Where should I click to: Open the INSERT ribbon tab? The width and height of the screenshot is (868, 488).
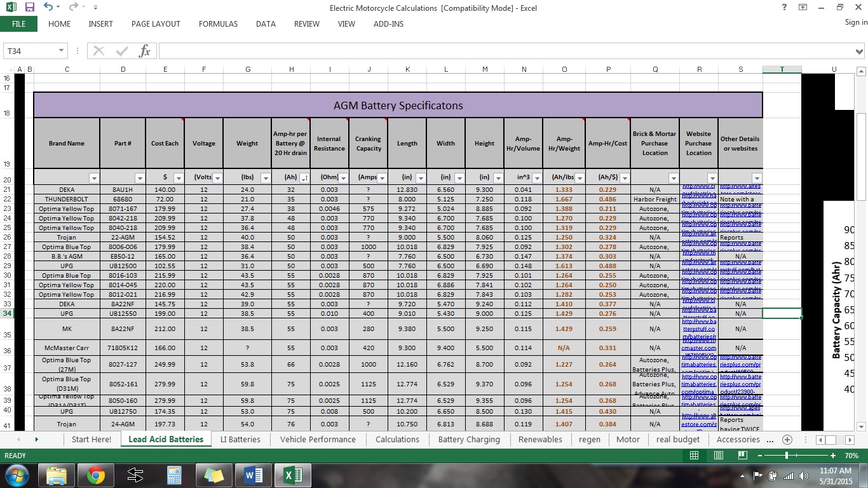coord(100,24)
